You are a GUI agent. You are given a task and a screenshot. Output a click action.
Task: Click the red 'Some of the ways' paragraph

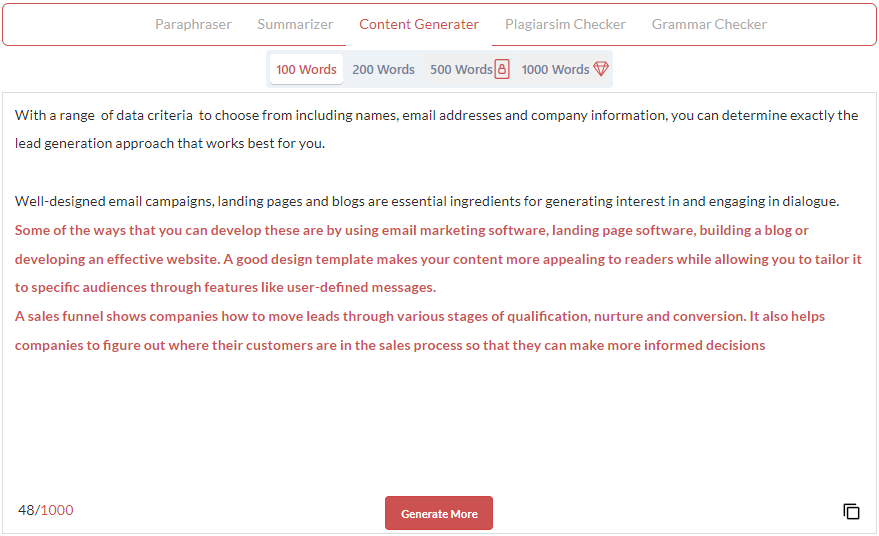click(x=438, y=258)
